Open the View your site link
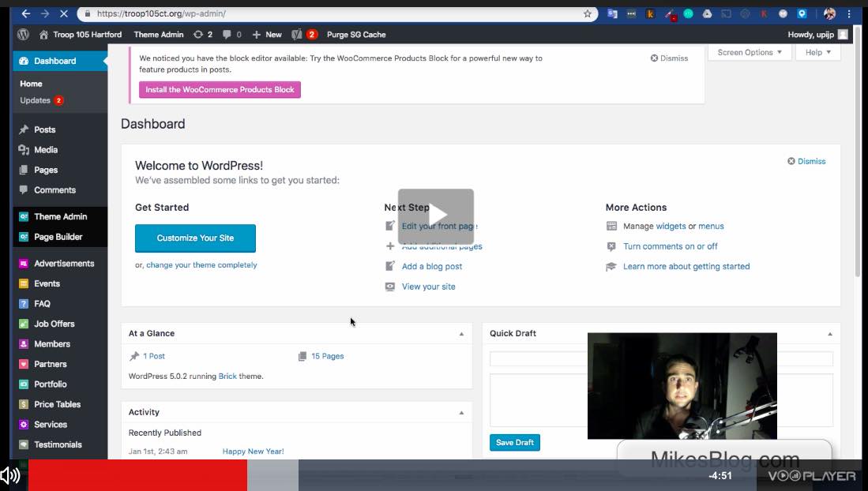 coord(428,287)
